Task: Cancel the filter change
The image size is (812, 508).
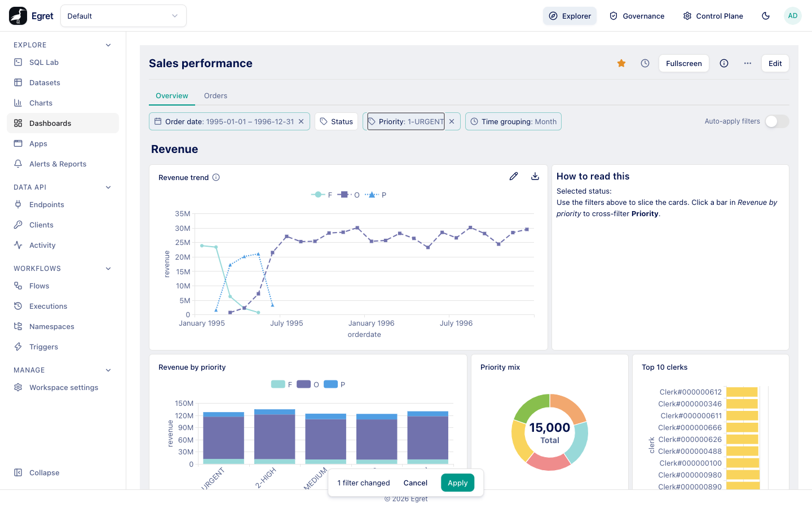Action: pos(416,483)
